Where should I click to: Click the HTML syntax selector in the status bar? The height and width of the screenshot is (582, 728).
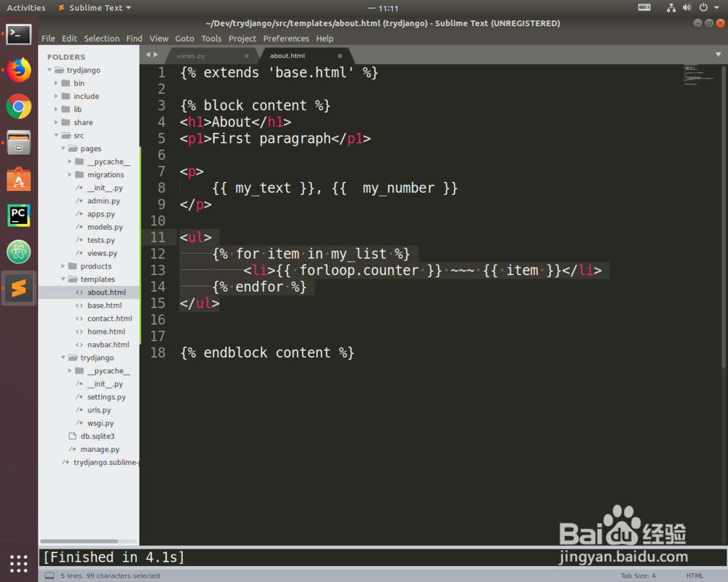point(695,575)
